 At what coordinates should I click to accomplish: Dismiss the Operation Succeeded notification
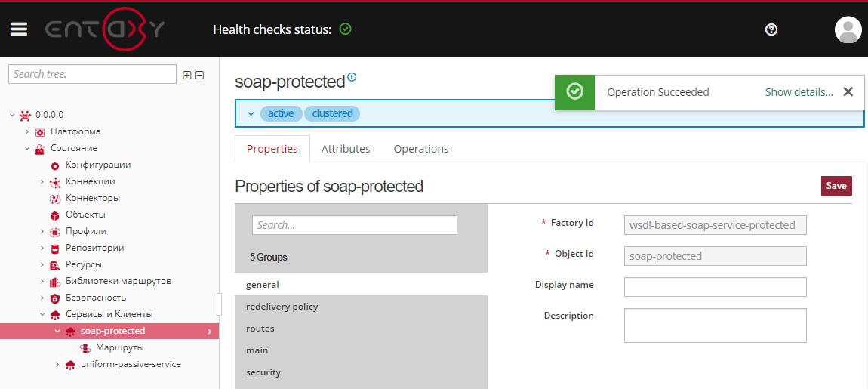[x=848, y=92]
